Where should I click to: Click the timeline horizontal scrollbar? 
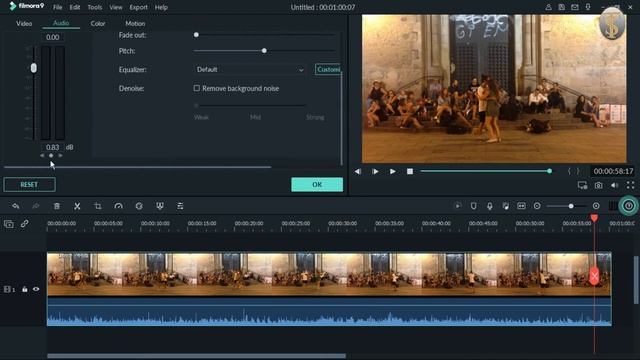point(196,356)
